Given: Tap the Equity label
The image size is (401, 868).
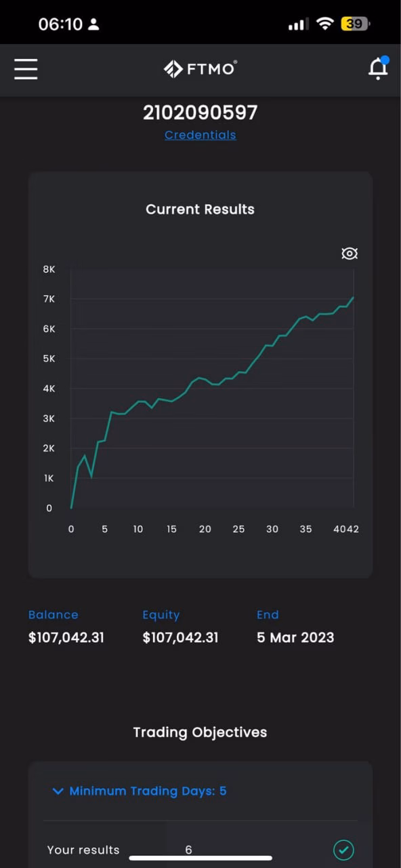Looking at the screenshot, I should coord(161,615).
